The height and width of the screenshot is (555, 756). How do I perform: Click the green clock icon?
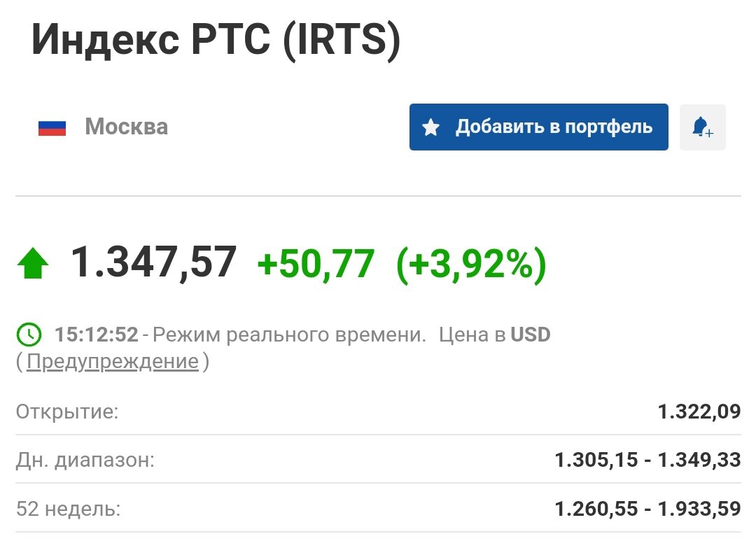[x=29, y=334]
